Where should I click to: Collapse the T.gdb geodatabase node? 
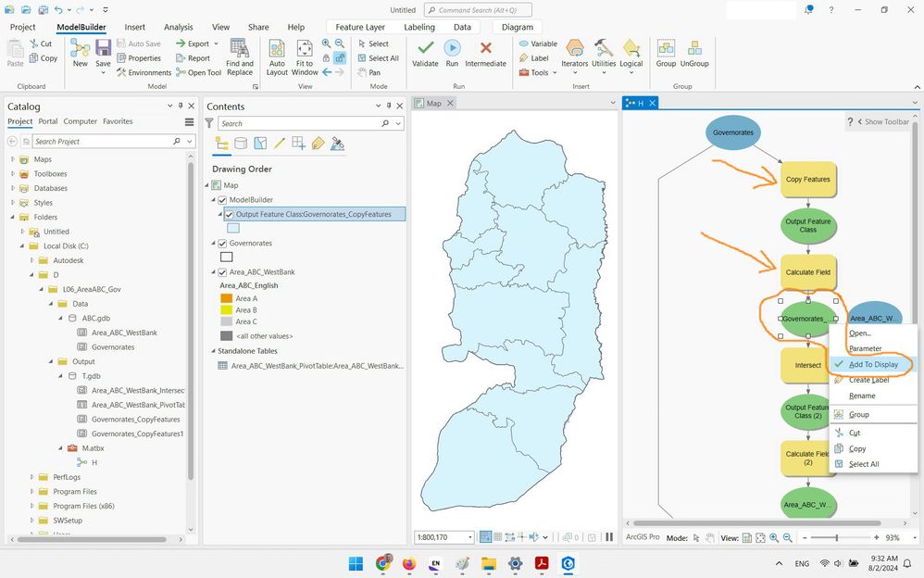[61, 376]
